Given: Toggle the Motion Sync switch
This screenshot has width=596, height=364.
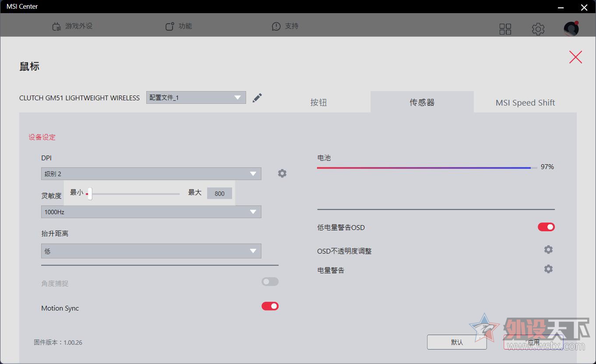Looking at the screenshot, I should [x=270, y=306].
